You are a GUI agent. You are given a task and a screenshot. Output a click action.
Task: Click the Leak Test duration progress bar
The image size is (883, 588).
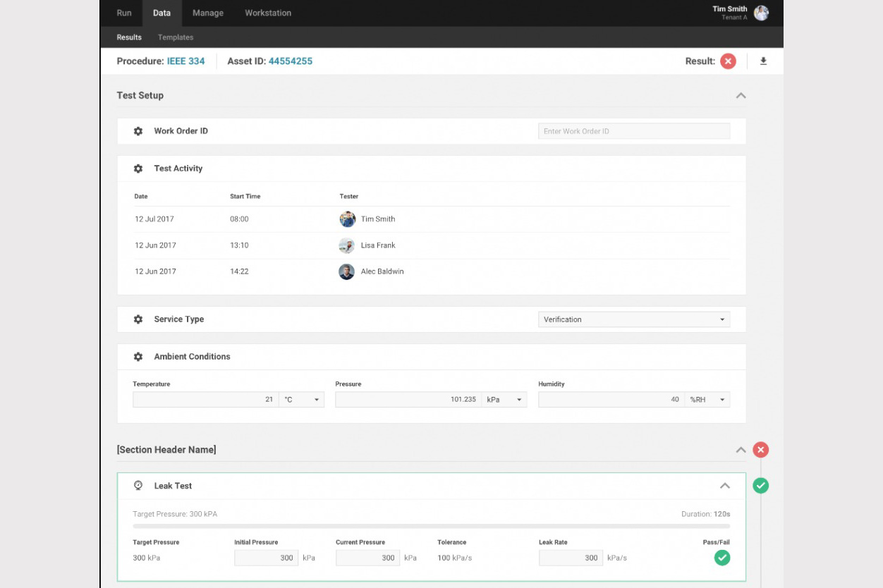pos(431,526)
